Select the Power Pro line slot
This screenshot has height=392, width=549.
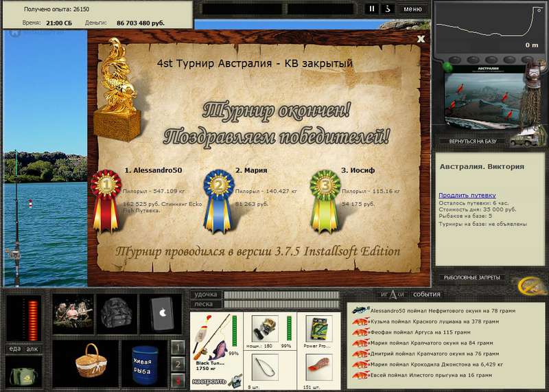(318, 329)
